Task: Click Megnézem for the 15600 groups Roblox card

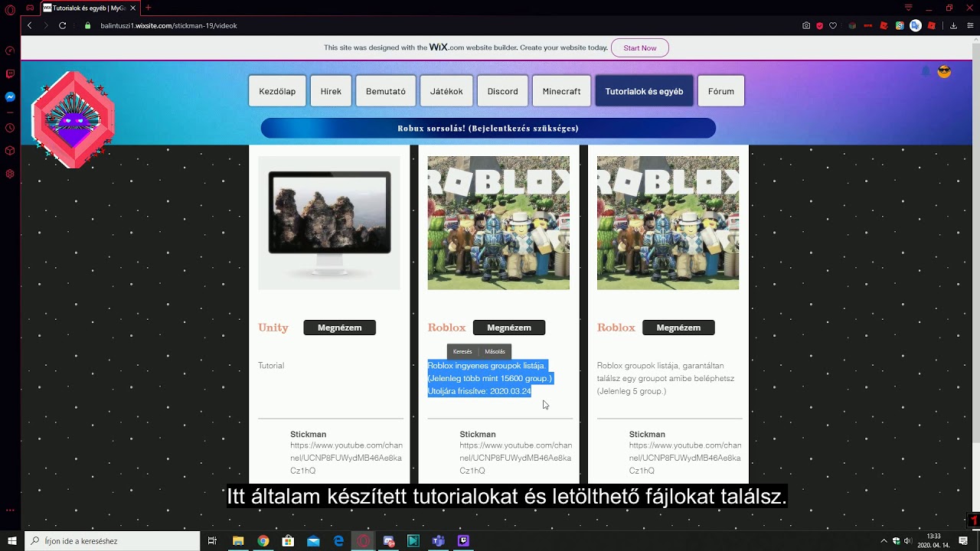Action: (x=509, y=328)
